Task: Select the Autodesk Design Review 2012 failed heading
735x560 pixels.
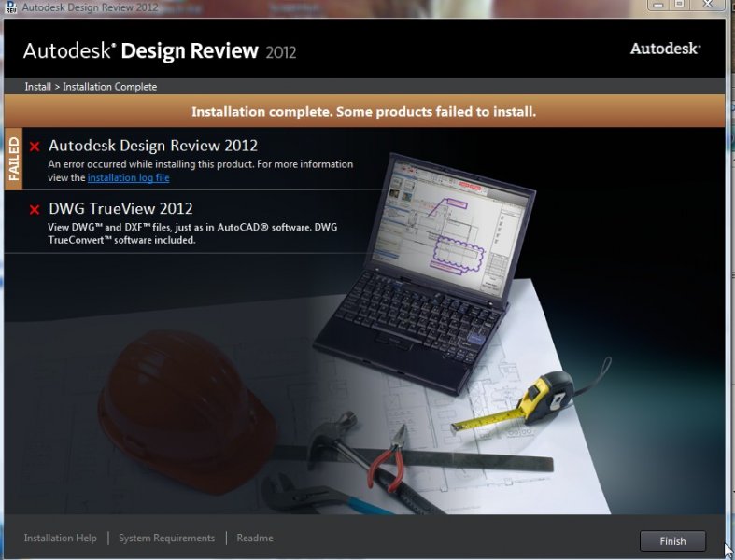Action: (153, 146)
